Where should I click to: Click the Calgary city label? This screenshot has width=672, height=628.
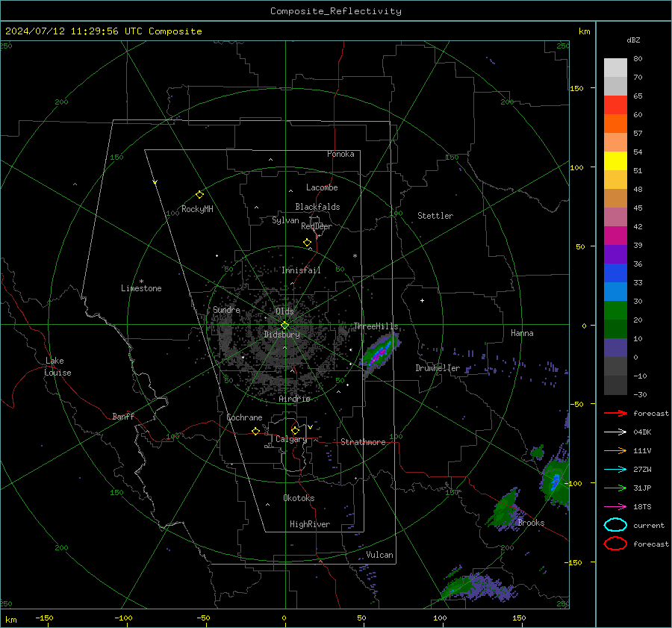pyautogui.click(x=291, y=439)
